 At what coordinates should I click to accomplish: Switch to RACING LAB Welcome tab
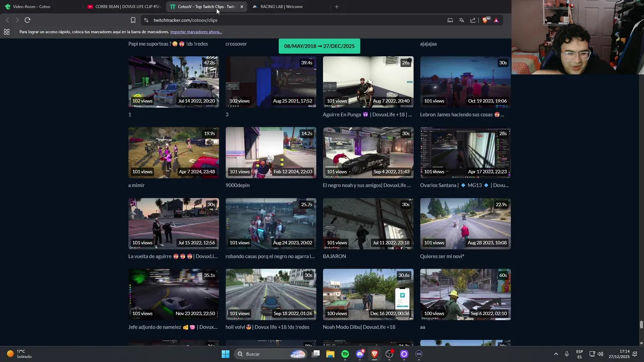[289, 7]
